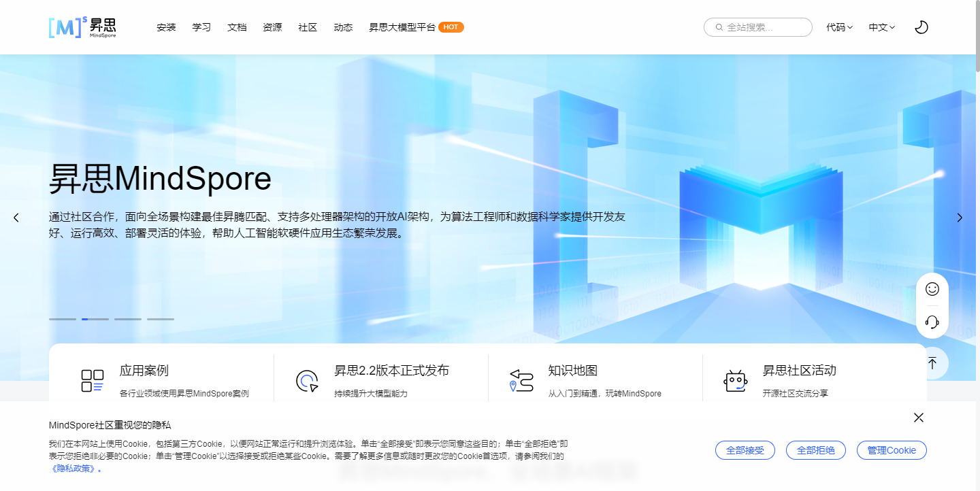
Task: Click 全部拒绝 cookie button
Action: coord(816,450)
